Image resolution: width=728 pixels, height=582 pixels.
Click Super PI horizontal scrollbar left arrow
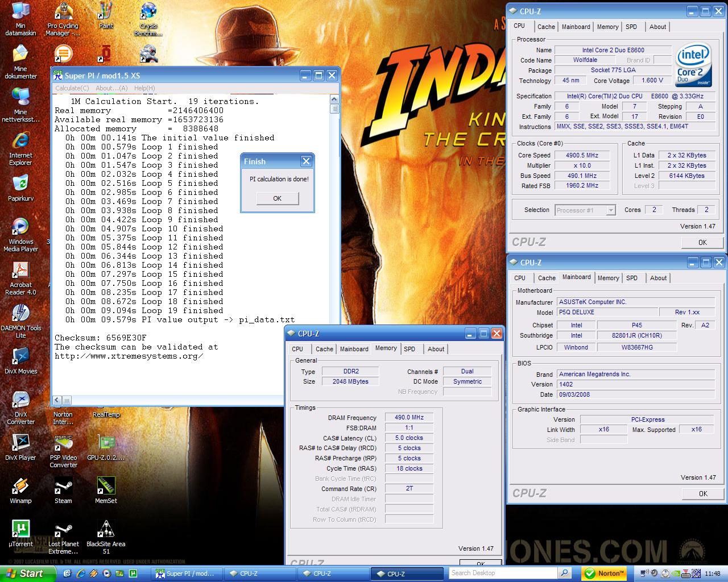point(57,400)
